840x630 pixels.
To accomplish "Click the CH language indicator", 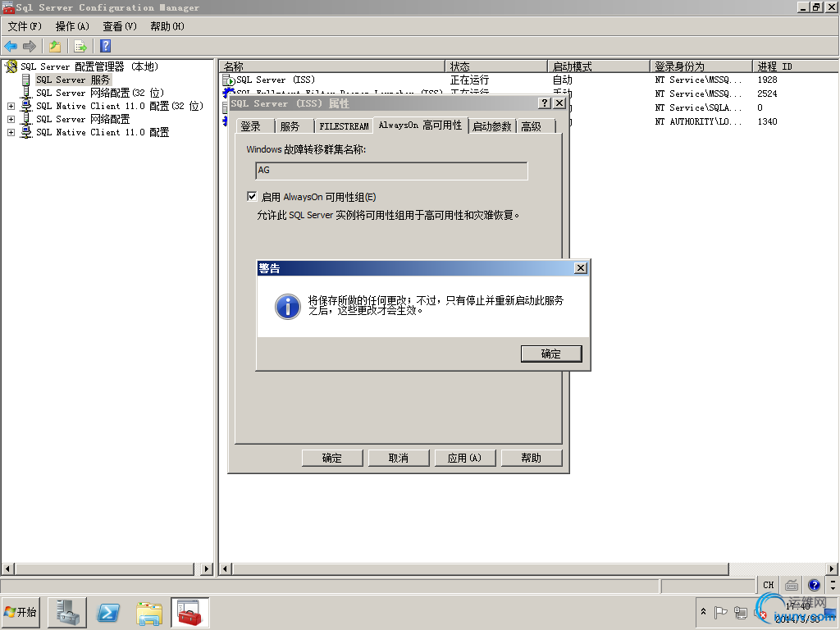I will click(768, 585).
